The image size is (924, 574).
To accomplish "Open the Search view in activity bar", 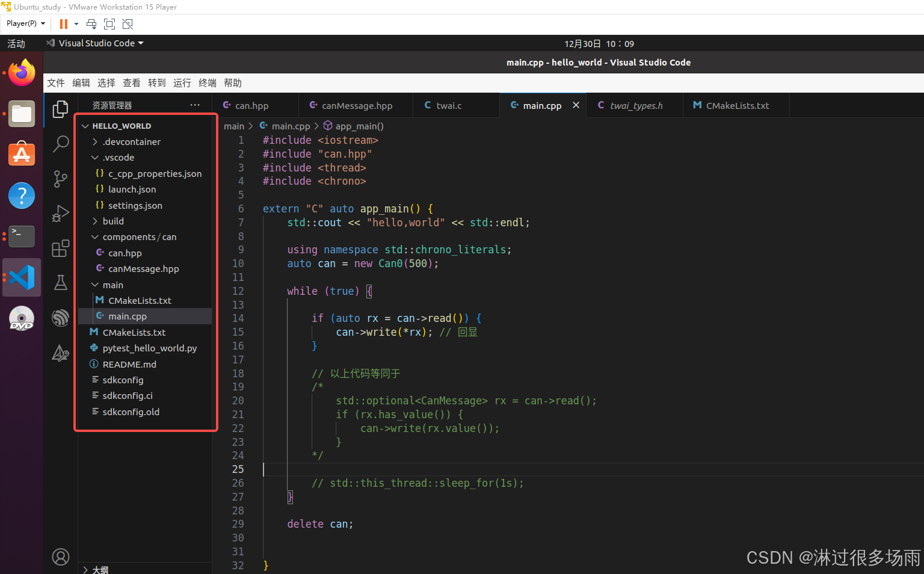I will (61, 144).
